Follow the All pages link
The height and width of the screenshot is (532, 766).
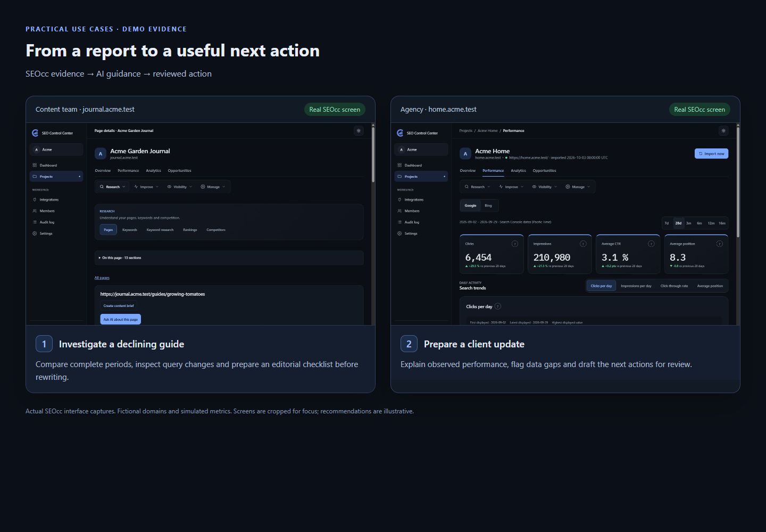(x=102, y=278)
